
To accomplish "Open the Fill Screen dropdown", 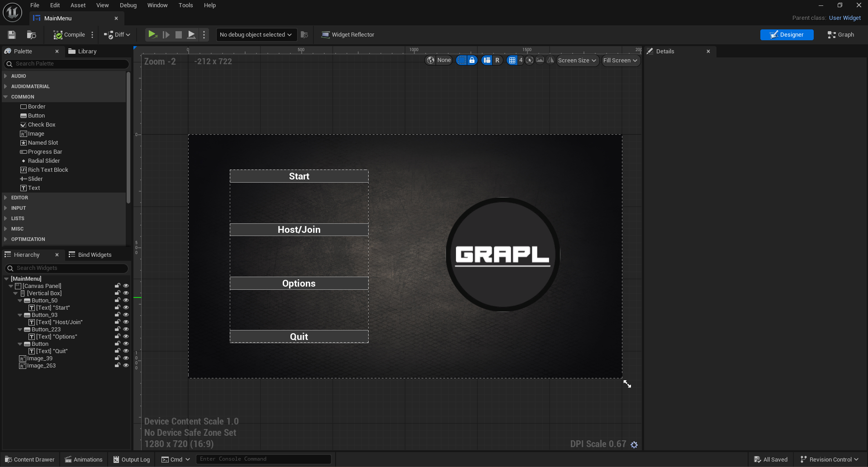I will click(620, 60).
